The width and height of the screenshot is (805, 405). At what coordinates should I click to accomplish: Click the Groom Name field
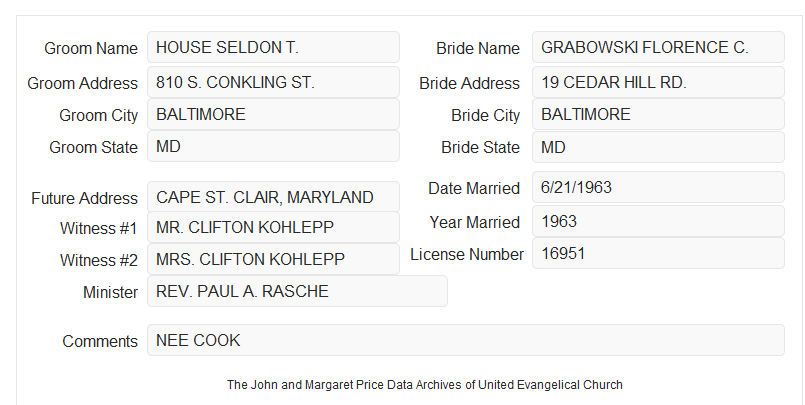pos(273,47)
